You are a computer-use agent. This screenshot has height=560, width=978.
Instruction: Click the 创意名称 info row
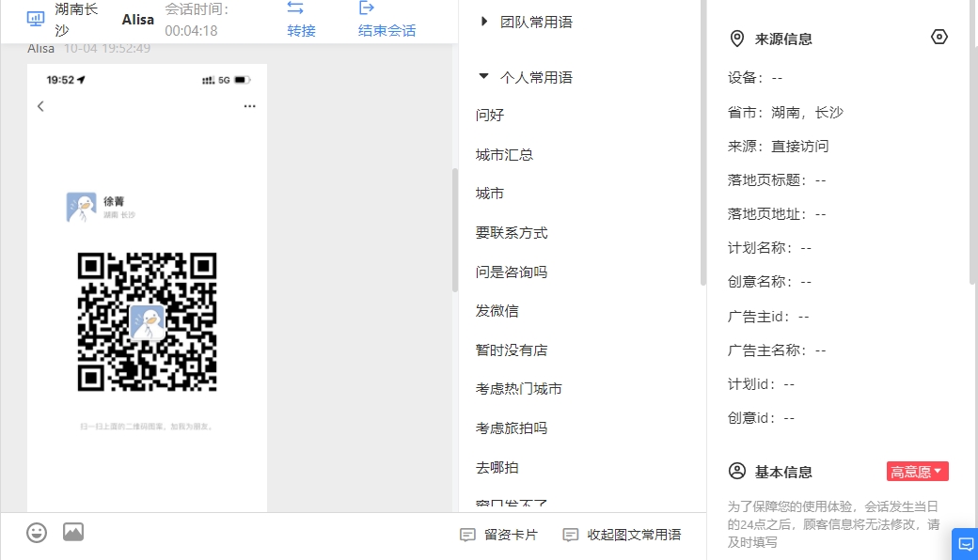pos(769,282)
